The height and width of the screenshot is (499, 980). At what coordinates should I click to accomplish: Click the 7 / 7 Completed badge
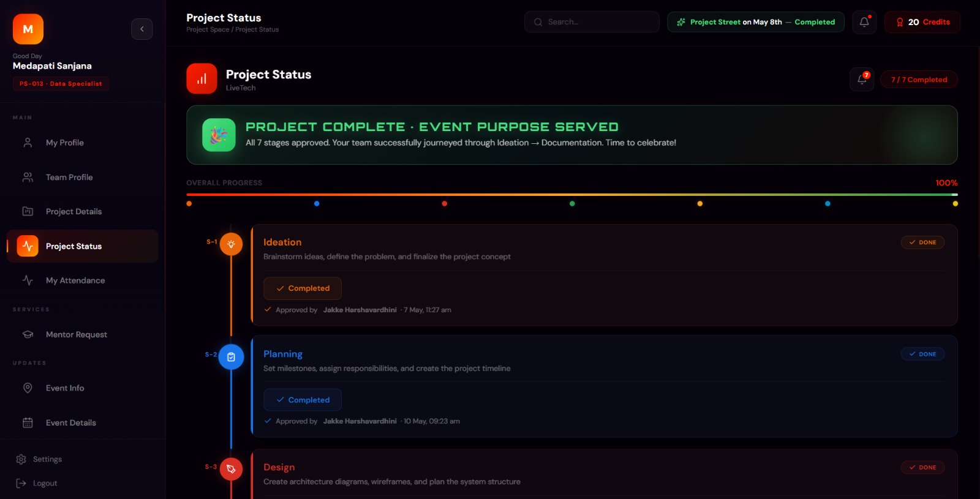point(919,80)
